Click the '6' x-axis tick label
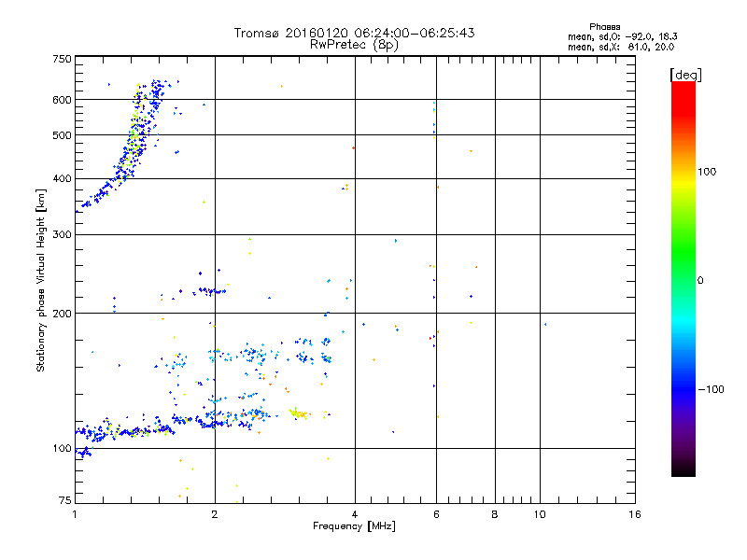Screen dimensions: 747x560 point(436,514)
